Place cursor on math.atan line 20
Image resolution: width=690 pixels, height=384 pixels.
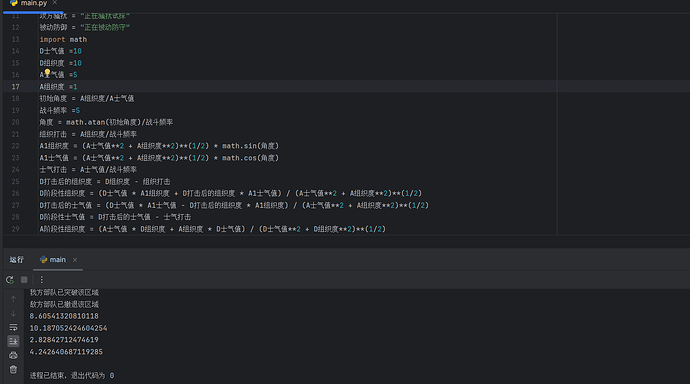(106, 122)
